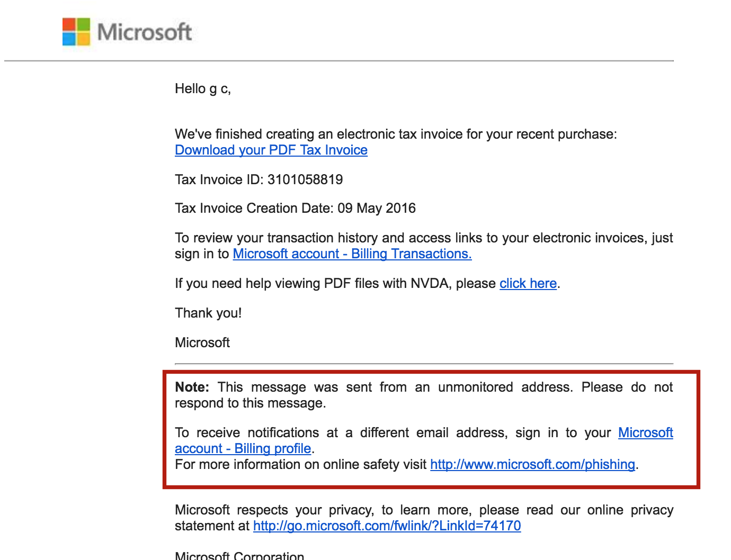Open the Microsoft account - Billing profile link

tap(243, 448)
